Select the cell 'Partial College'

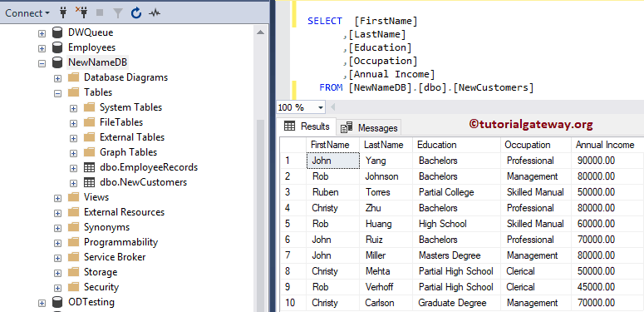(457, 192)
